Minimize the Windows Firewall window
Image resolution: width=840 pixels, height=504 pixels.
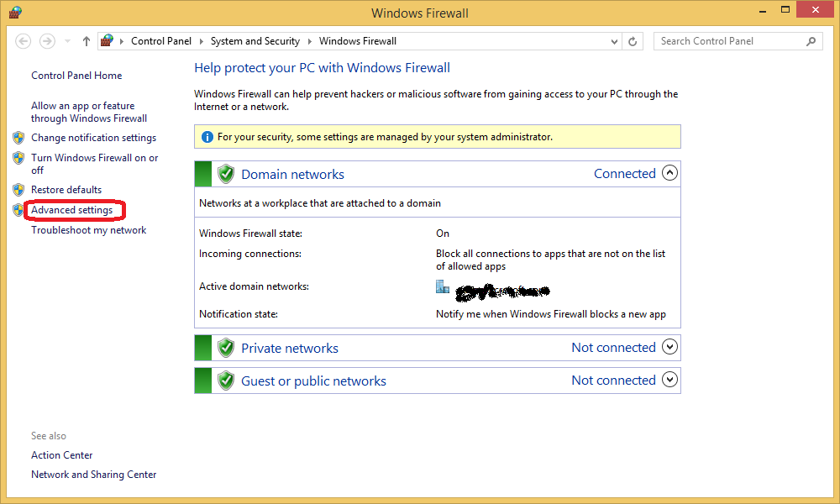[763, 10]
